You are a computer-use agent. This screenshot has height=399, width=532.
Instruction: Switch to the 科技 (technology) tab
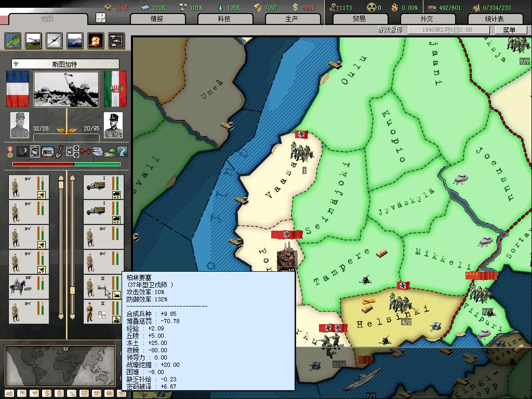224,19
